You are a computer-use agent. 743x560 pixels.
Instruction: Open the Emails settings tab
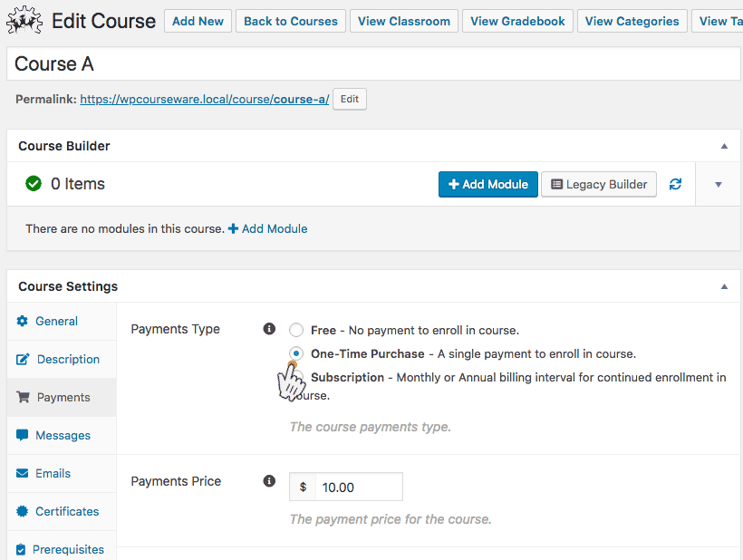coord(62,473)
